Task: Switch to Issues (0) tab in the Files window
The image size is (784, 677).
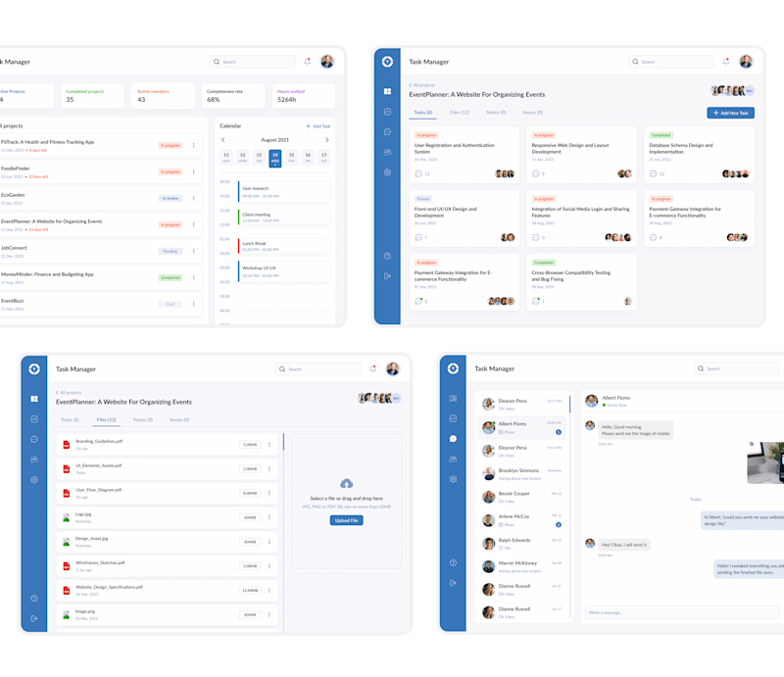Action: click(x=179, y=420)
